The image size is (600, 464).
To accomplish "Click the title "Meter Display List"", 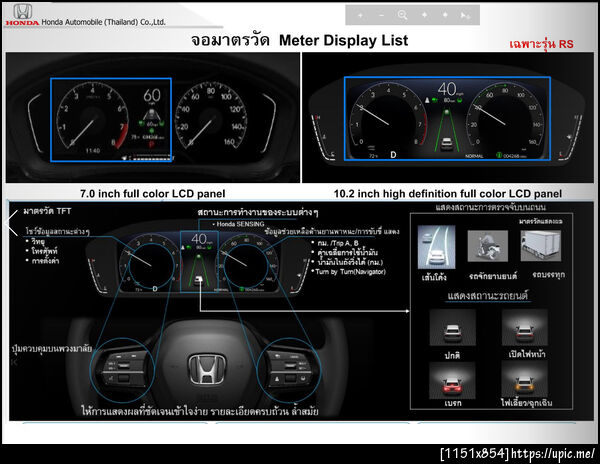I will point(343,40).
